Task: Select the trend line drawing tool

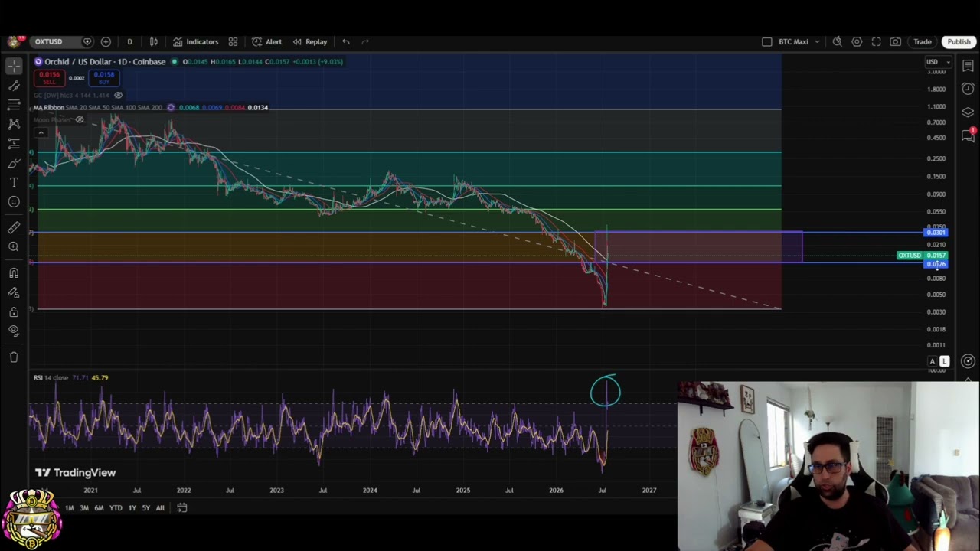Action: [14, 86]
